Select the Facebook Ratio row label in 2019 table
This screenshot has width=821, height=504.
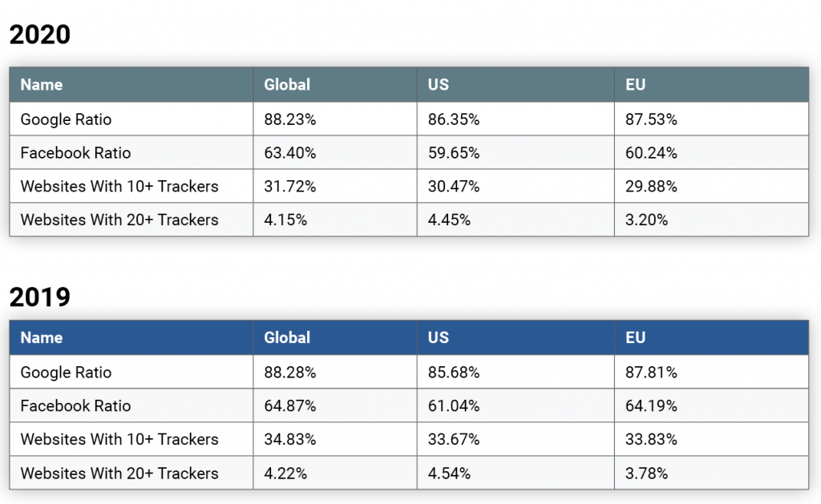pyautogui.click(x=75, y=406)
